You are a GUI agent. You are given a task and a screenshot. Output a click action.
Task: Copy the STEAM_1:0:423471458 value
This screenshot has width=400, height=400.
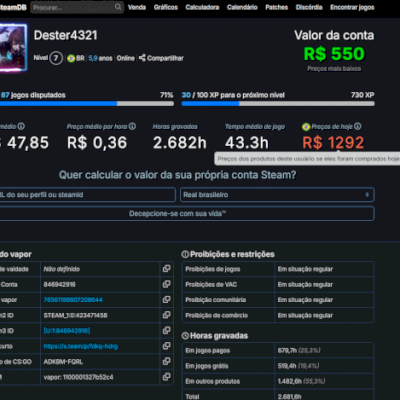pos(166,315)
